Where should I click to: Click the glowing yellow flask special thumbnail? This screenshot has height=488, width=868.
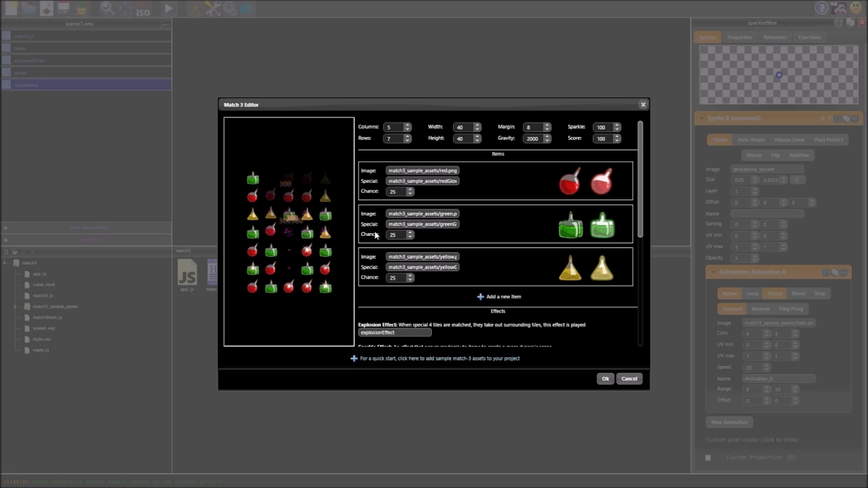pyautogui.click(x=601, y=268)
